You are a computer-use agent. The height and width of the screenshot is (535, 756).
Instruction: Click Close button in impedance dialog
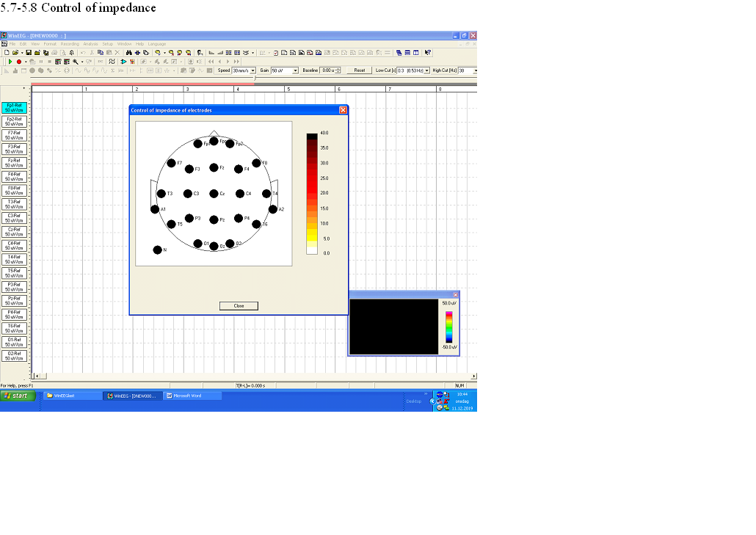tap(239, 305)
